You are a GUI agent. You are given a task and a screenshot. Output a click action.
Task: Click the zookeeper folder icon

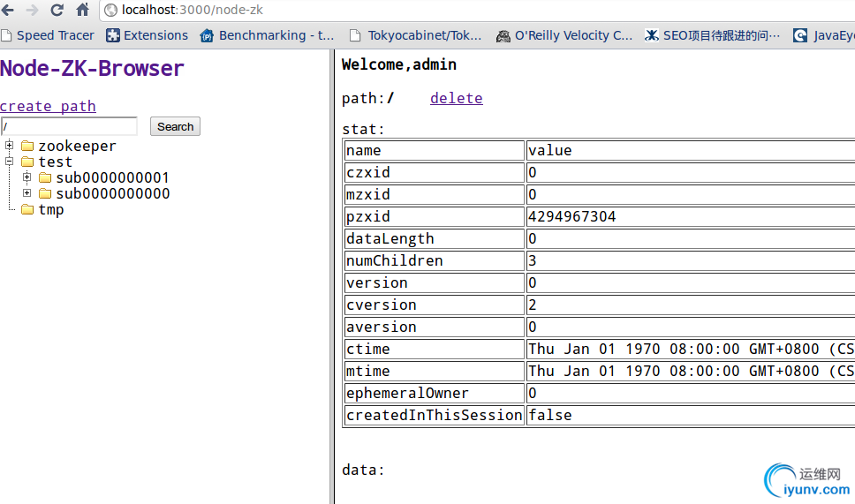point(27,147)
